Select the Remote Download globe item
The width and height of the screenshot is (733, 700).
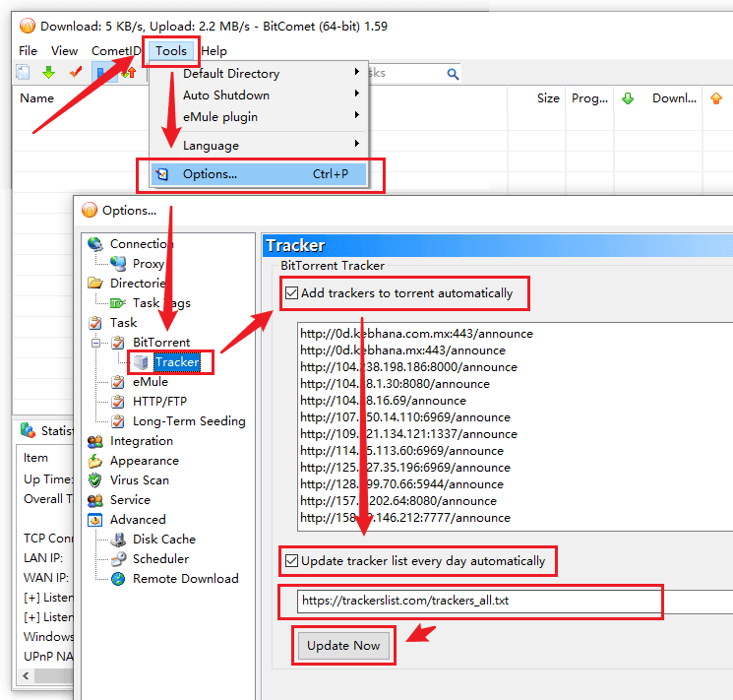tap(185, 579)
